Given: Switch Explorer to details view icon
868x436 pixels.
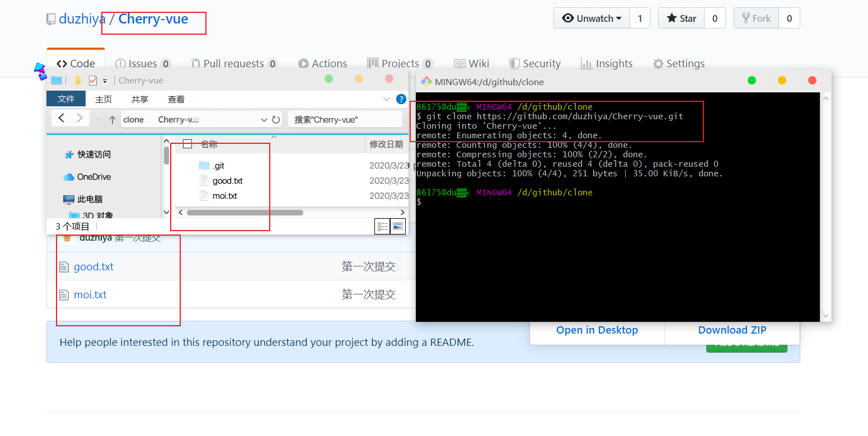Looking at the screenshot, I should click(x=383, y=226).
